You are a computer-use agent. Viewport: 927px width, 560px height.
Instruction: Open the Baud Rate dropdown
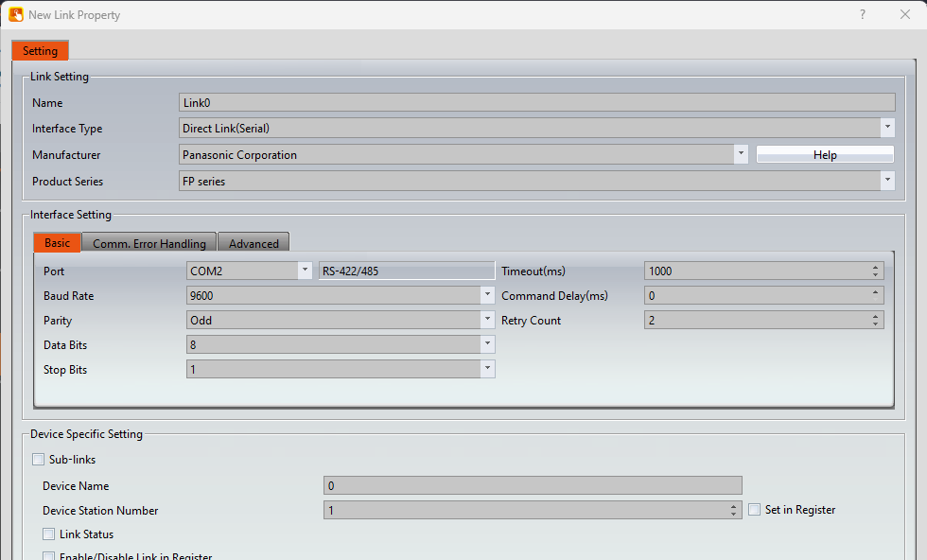(x=487, y=295)
